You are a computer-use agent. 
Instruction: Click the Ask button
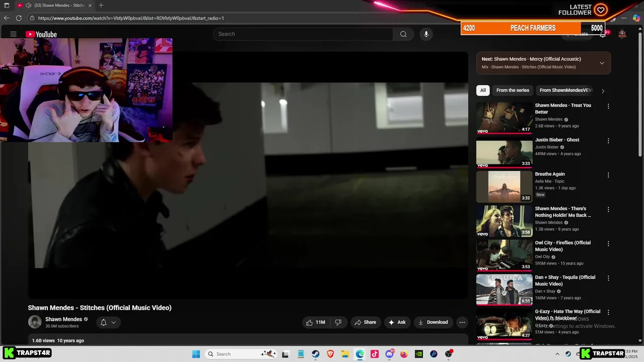point(397,322)
